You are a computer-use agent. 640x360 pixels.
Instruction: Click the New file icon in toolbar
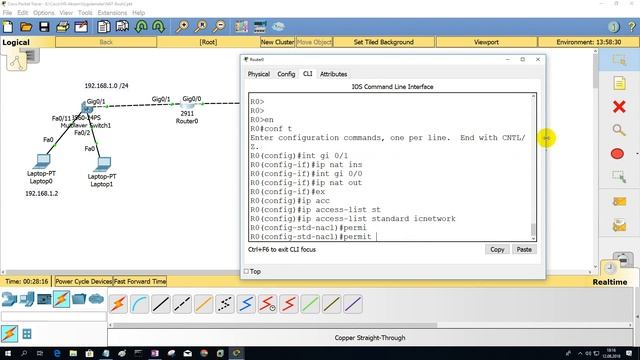point(8,27)
